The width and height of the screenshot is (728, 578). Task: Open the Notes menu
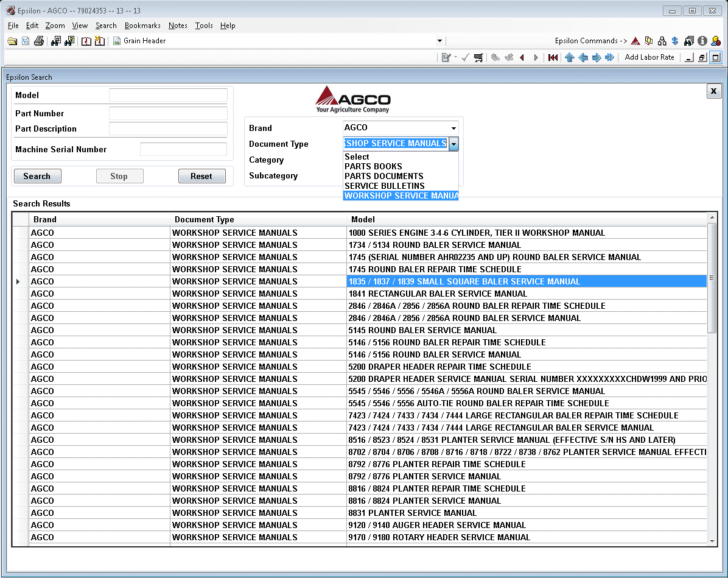177,26
